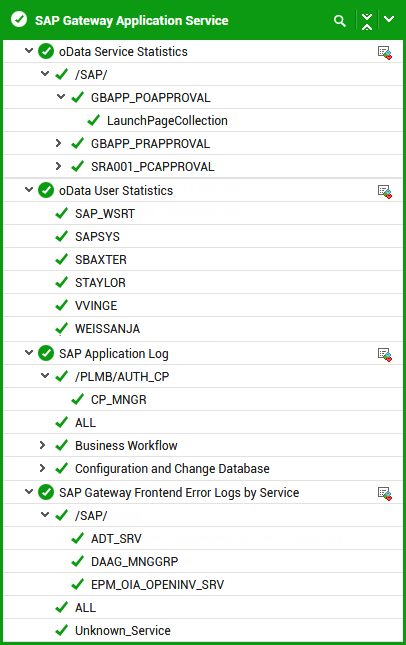The image size is (406, 645).
Task: Click the green status icon in the title bar
Action: pos(19,19)
